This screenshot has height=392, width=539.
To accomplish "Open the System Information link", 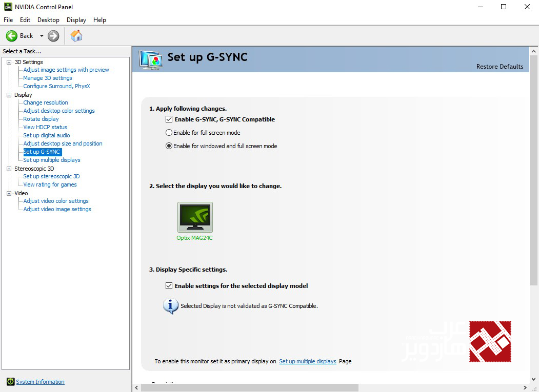I will pyautogui.click(x=40, y=382).
